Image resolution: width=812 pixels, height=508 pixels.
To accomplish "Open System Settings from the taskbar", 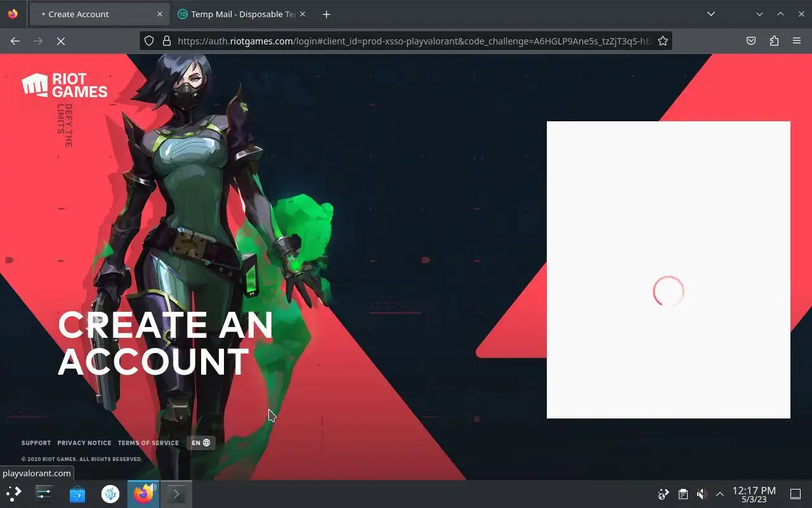I will pyautogui.click(x=44, y=493).
